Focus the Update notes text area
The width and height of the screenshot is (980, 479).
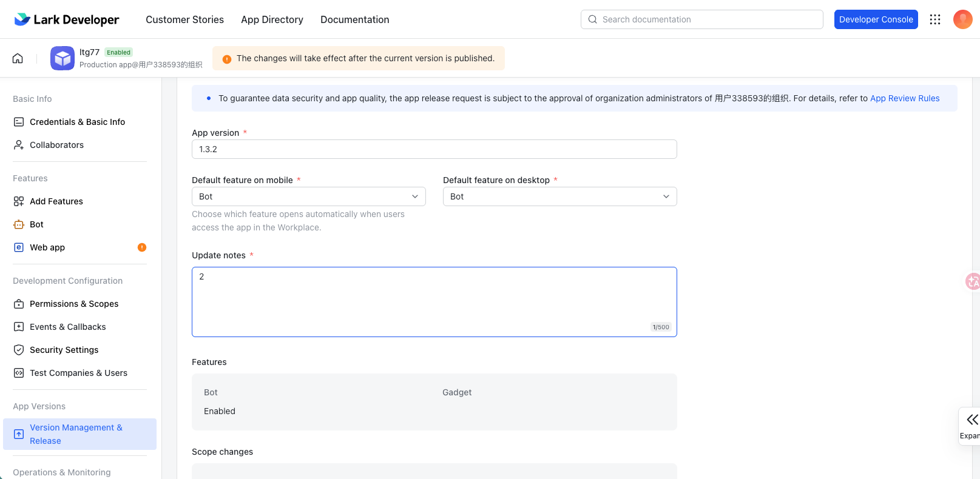click(434, 301)
